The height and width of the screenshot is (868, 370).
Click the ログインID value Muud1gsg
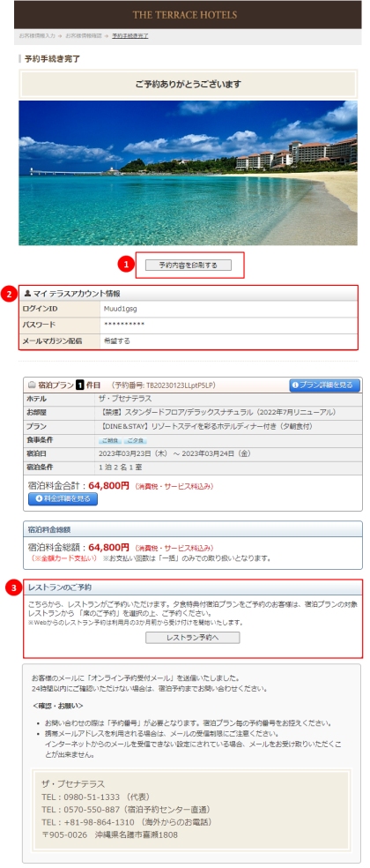pos(116,309)
